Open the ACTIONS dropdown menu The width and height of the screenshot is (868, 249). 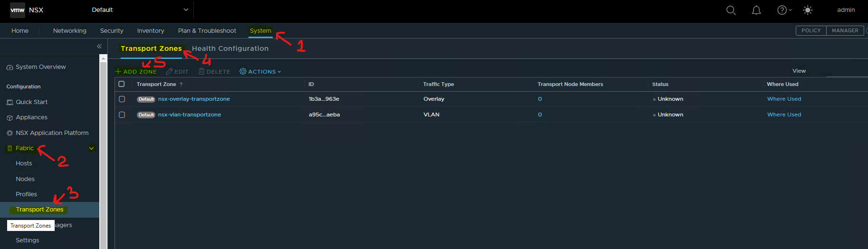coord(260,72)
